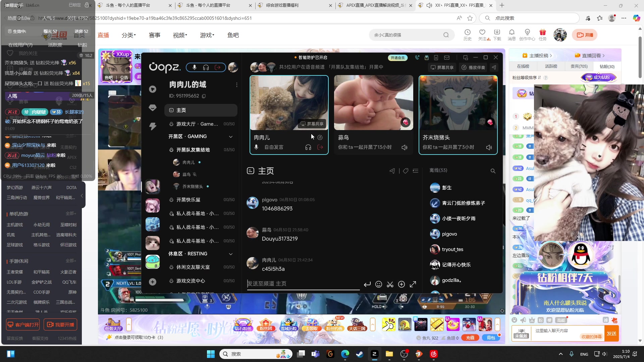Open the gift icon in Oopz title bar
644x362 pixels.
pyautogui.click(x=427, y=58)
